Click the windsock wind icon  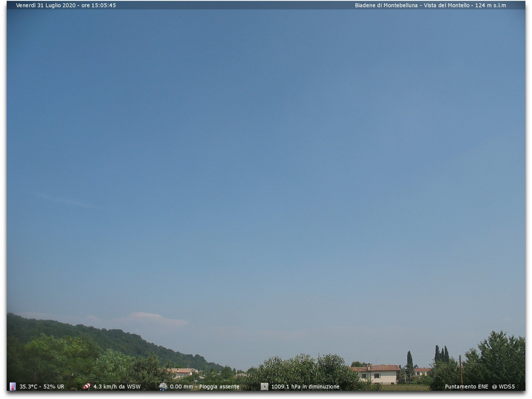86,386
